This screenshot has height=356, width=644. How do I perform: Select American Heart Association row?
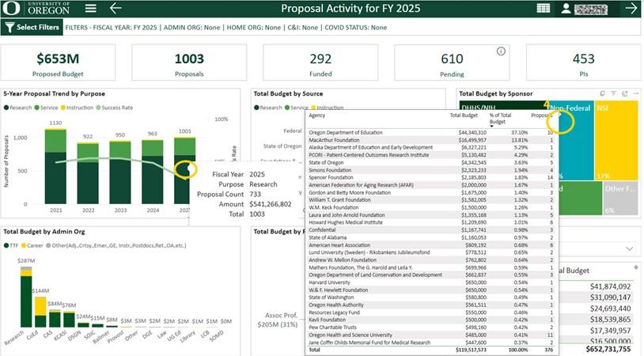(x=430, y=245)
